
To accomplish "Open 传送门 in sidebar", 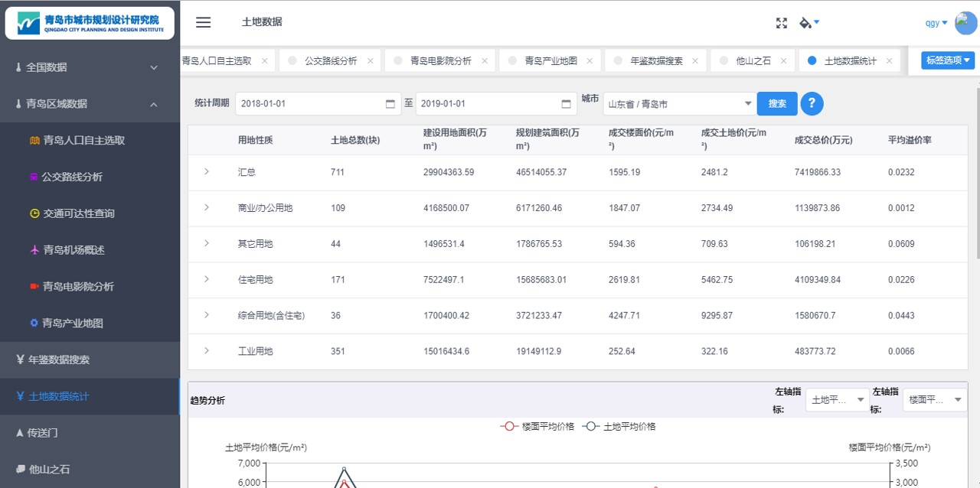I will point(90,433).
